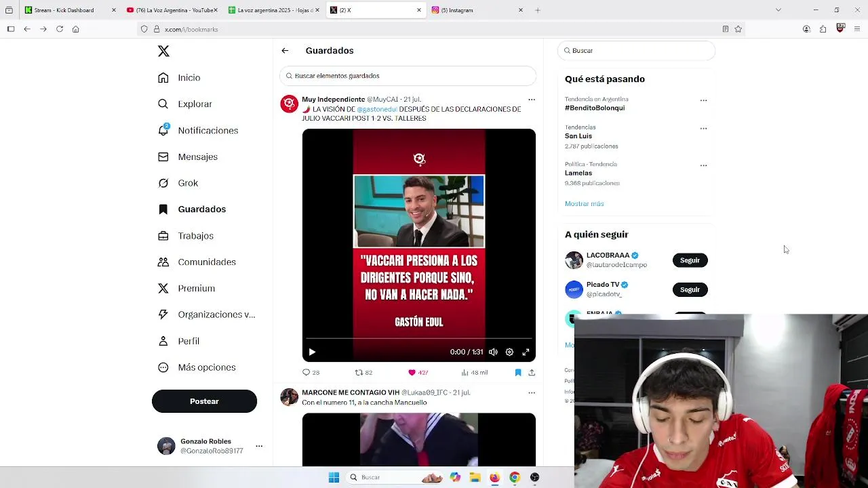Reload the page in browser toolbar
This screenshot has height=488, width=868.
(x=60, y=29)
